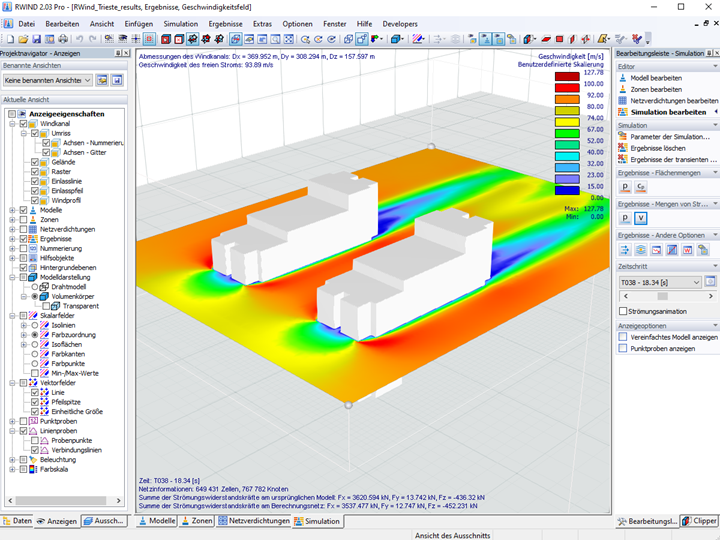Save project with the floppy disk icon
This screenshot has width=720, height=540.
[36, 39]
